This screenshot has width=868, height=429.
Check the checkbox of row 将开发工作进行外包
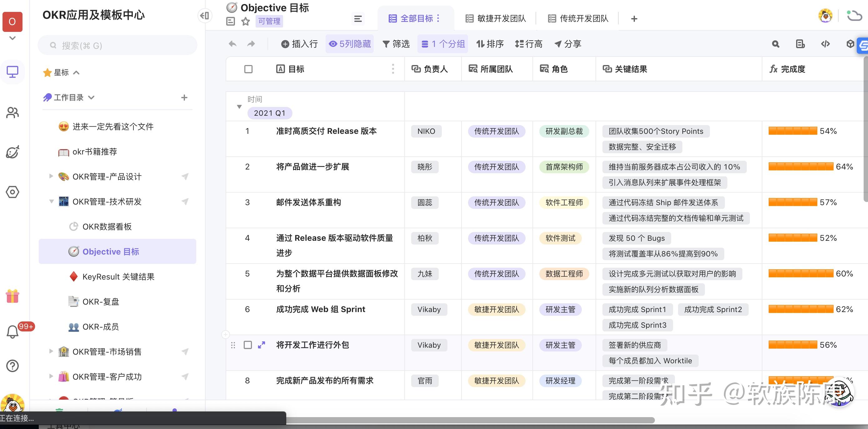248,345
